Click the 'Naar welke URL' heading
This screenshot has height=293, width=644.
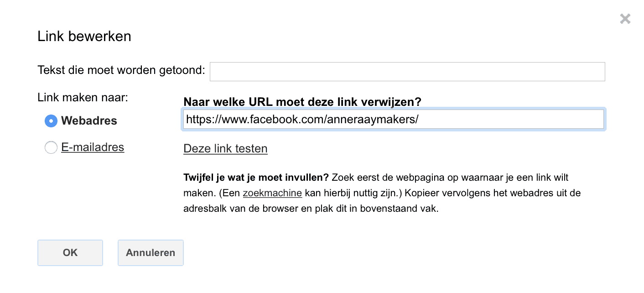pyautogui.click(x=302, y=102)
